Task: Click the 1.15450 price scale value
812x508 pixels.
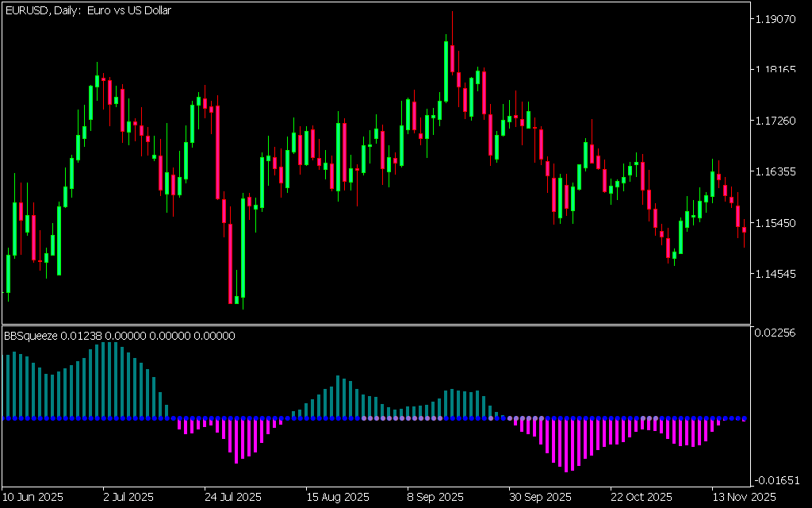Action: tap(776, 223)
